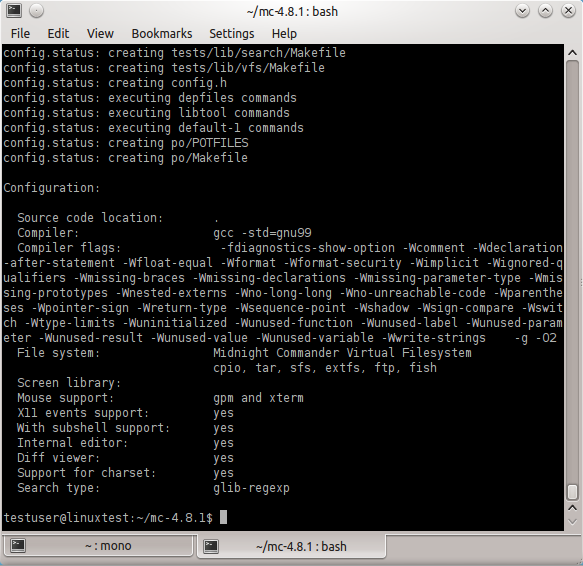
Task: Click the 'Support for charset:' label
Action: tap(87, 473)
